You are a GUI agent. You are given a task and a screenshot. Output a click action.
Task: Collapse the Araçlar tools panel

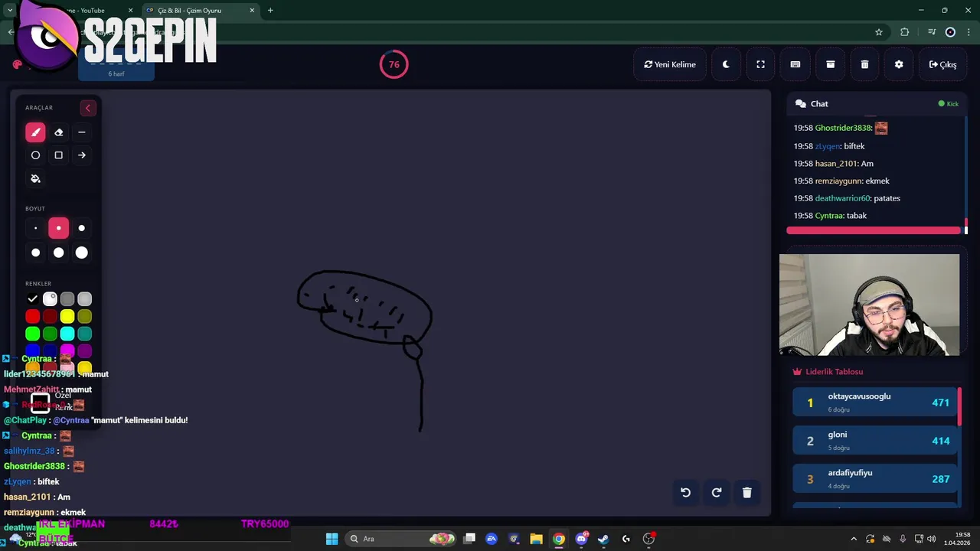click(x=87, y=108)
